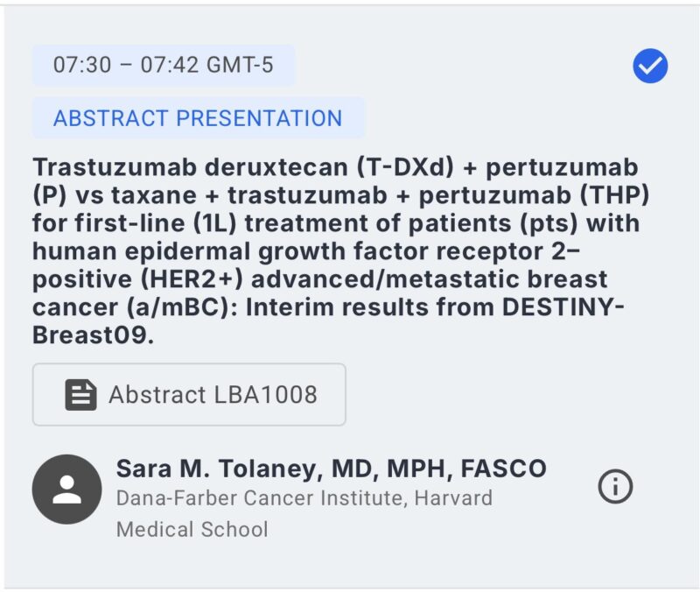Viewport: 700px width, 592px height.
Task: Click the gray person silhouette icon
Action: coord(67,490)
